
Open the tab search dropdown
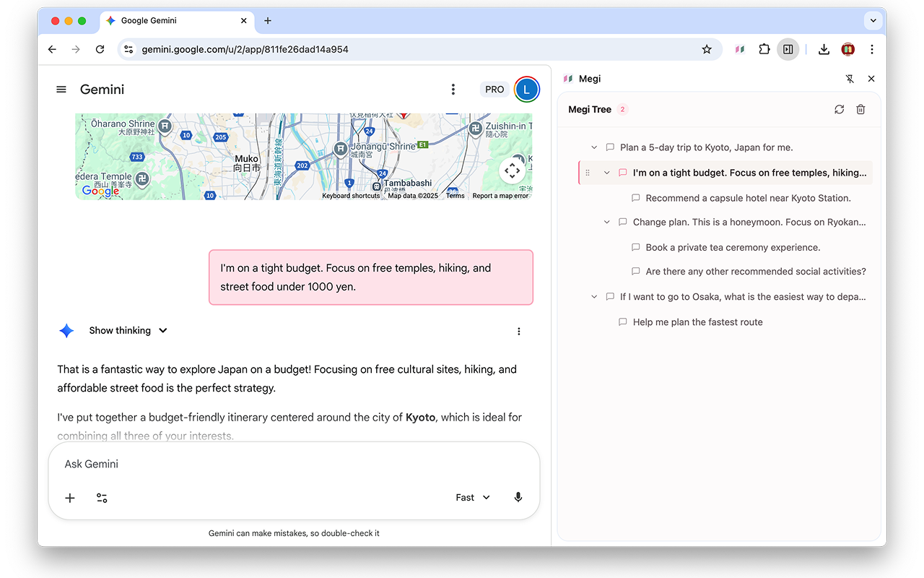pos(873,21)
